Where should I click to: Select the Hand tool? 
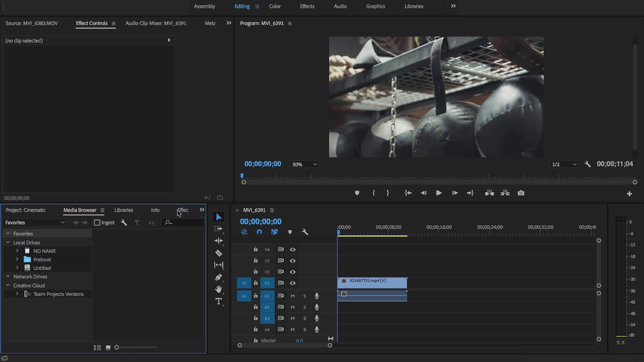tap(218, 289)
